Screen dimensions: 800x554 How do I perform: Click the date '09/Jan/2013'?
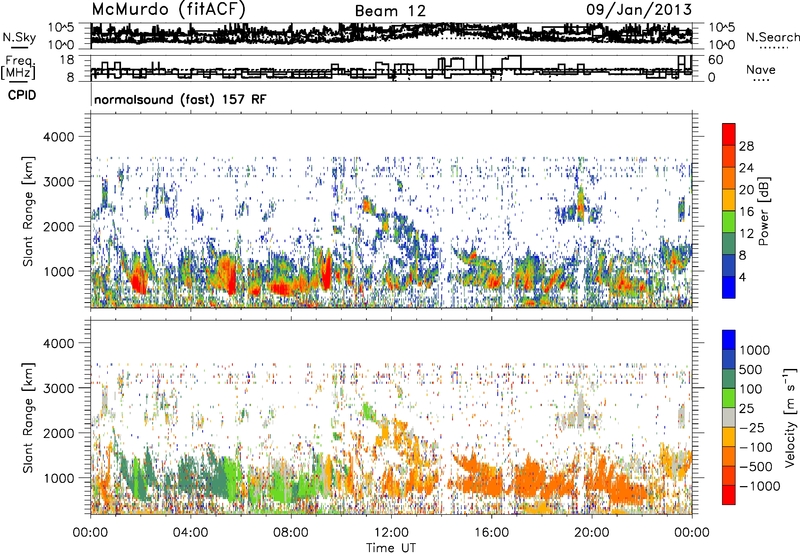(639, 9)
